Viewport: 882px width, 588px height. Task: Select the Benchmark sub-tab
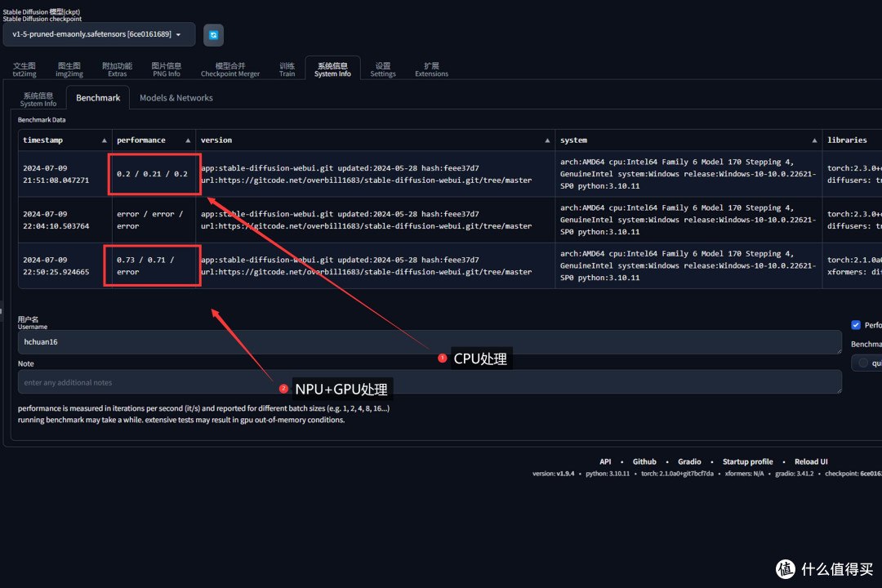(98, 98)
